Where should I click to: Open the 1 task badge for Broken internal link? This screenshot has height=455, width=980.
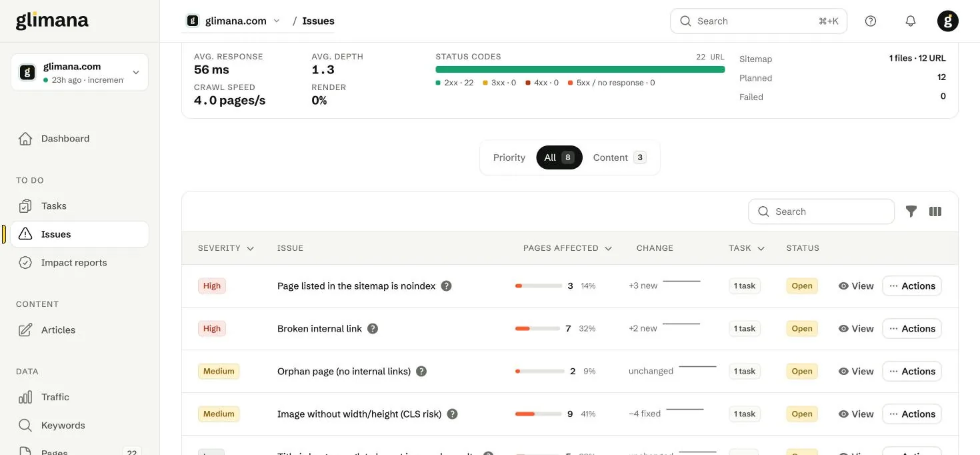tap(745, 328)
